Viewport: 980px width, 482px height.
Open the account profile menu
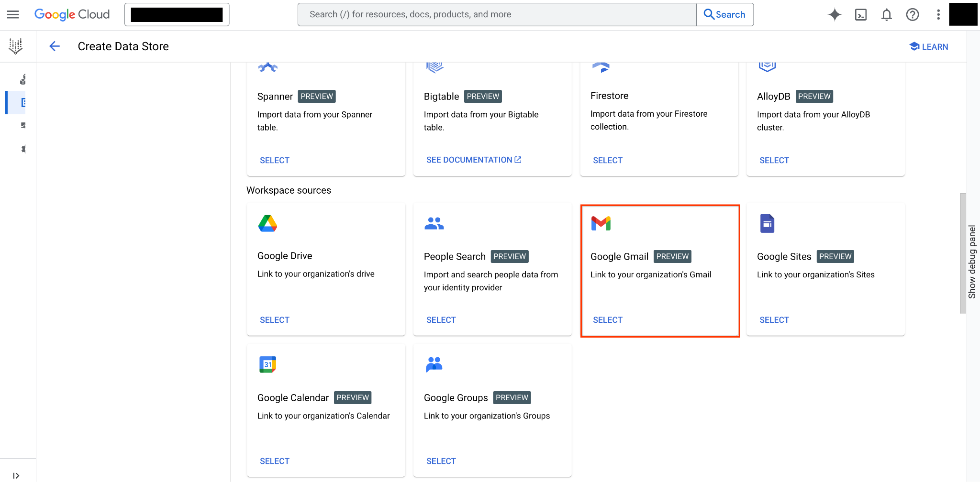963,14
